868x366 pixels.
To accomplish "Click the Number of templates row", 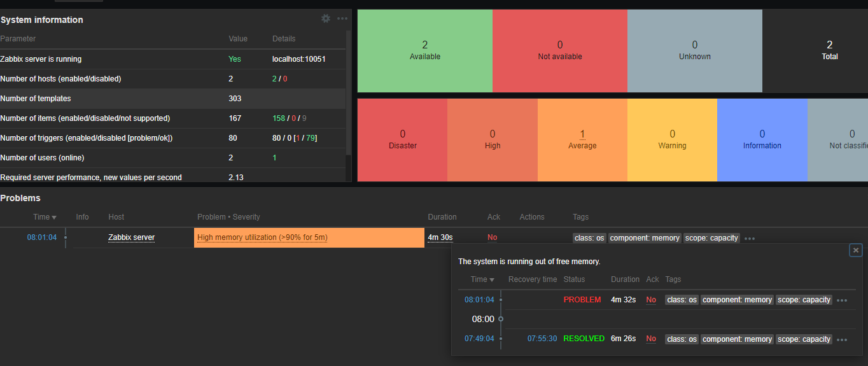I will [x=172, y=99].
